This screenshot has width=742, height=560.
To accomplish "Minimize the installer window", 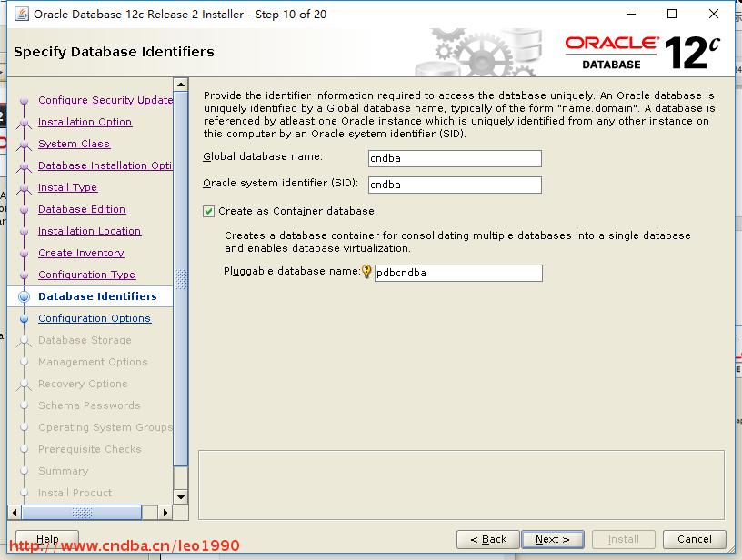I will tap(631, 15).
